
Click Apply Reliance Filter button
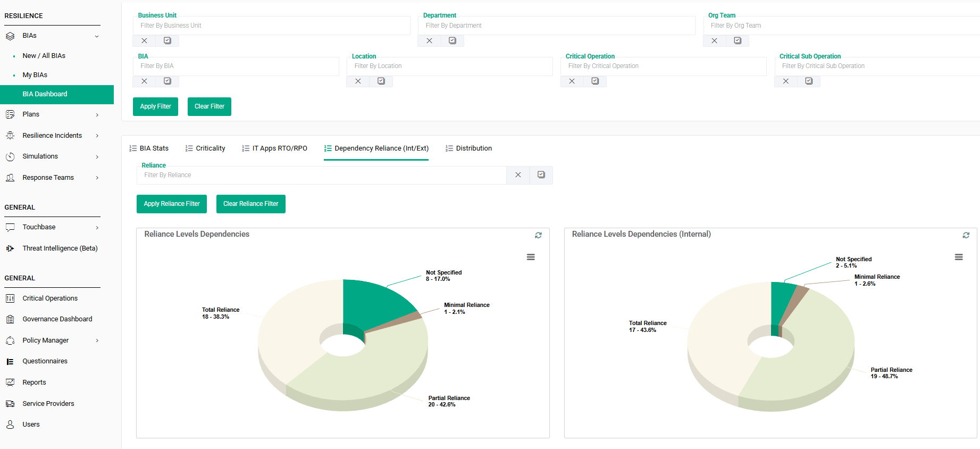coord(172,204)
